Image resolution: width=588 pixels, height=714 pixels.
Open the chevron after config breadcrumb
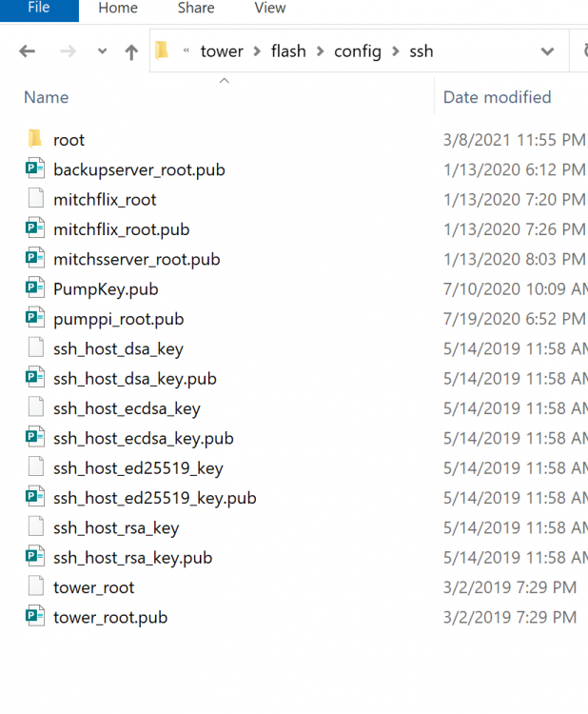click(x=396, y=51)
